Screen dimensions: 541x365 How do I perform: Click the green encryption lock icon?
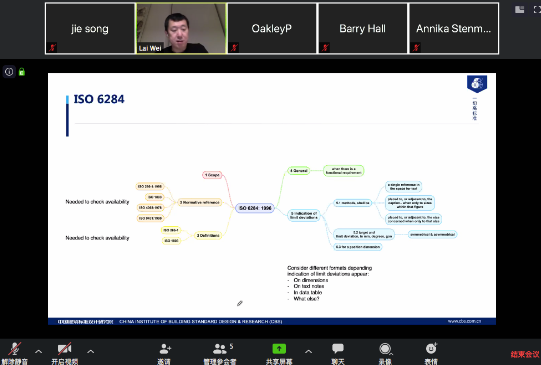22,72
